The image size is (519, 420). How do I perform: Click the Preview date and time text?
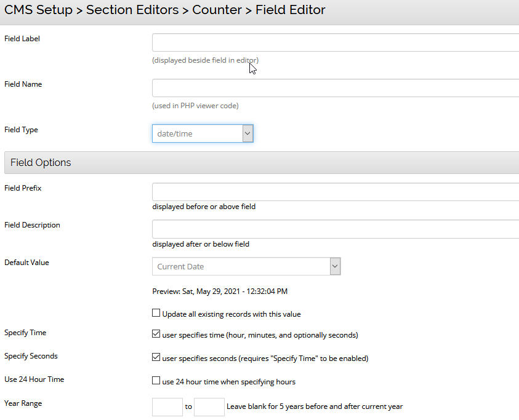click(x=220, y=291)
